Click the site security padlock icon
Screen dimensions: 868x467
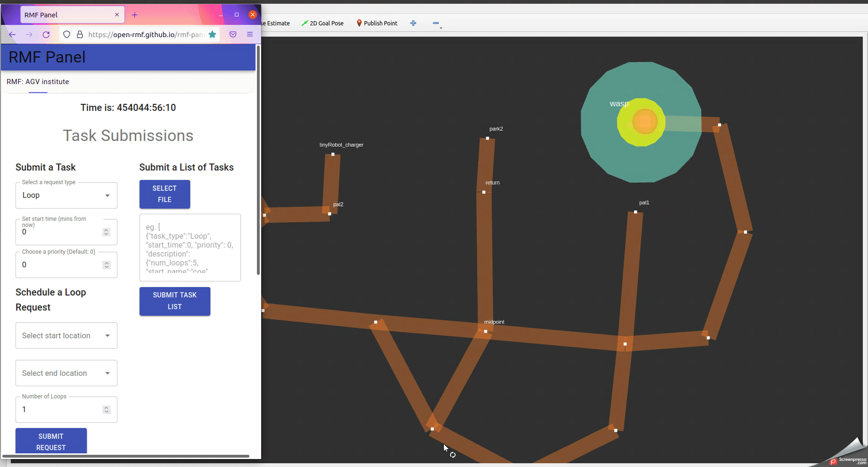point(80,34)
